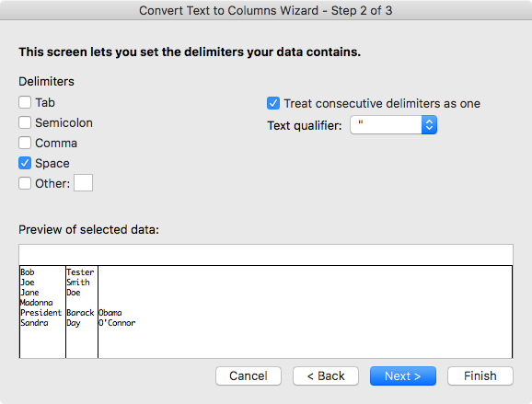
Task: Select the first preview column with Bob
Action: 42,312
